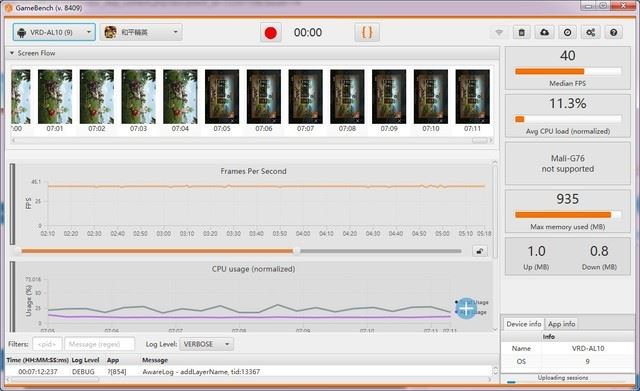
Task: Toggle the chart lock icon
Action: (x=480, y=251)
